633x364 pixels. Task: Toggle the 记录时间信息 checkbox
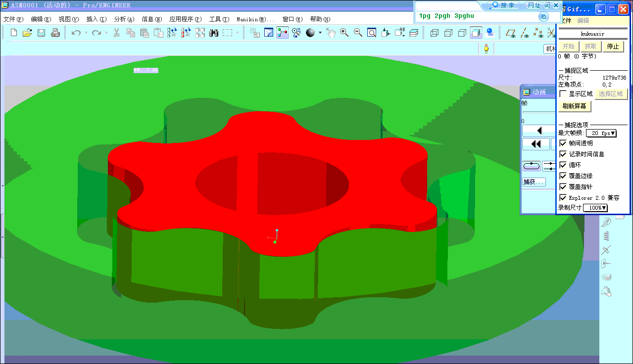(x=563, y=154)
